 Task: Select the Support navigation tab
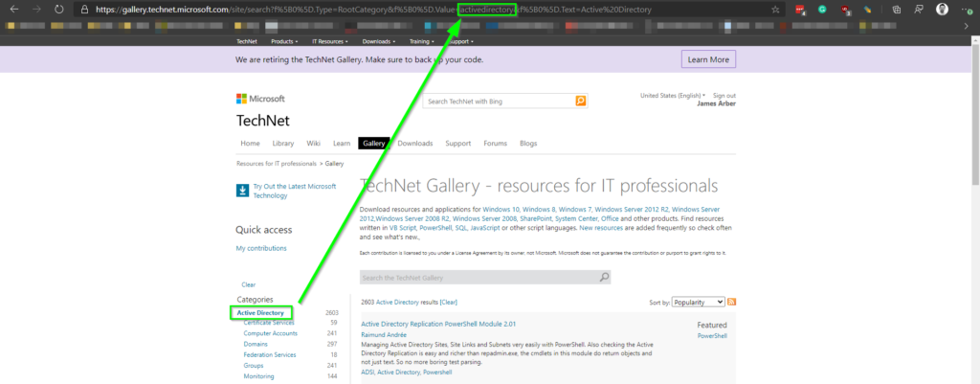point(458,144)
